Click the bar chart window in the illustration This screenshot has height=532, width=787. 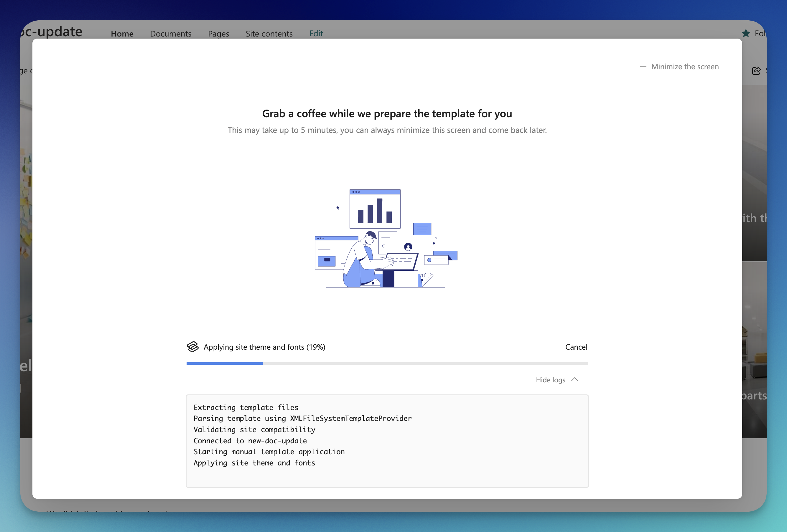tap(375, 209)
